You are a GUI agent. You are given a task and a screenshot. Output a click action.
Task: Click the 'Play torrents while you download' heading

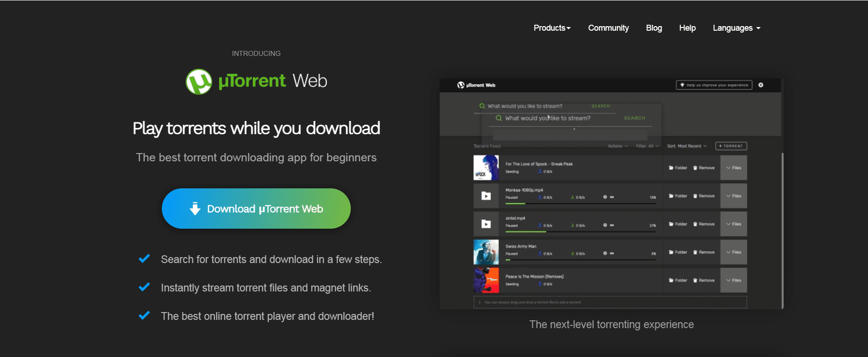[256, 128]
